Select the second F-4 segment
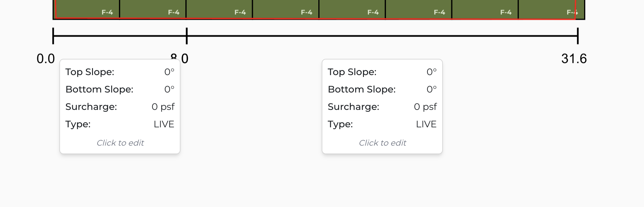The height and width of the screenshot is (207, 644). coord(153,9)
